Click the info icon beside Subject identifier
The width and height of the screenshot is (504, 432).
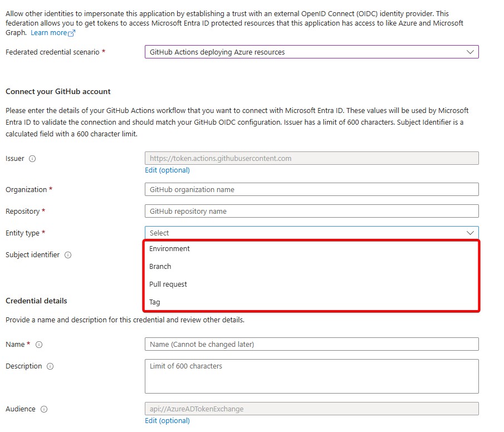68,255
